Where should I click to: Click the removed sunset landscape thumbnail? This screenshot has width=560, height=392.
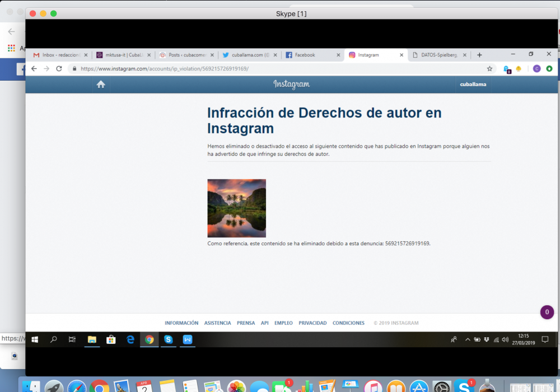[x=236, y=208]
